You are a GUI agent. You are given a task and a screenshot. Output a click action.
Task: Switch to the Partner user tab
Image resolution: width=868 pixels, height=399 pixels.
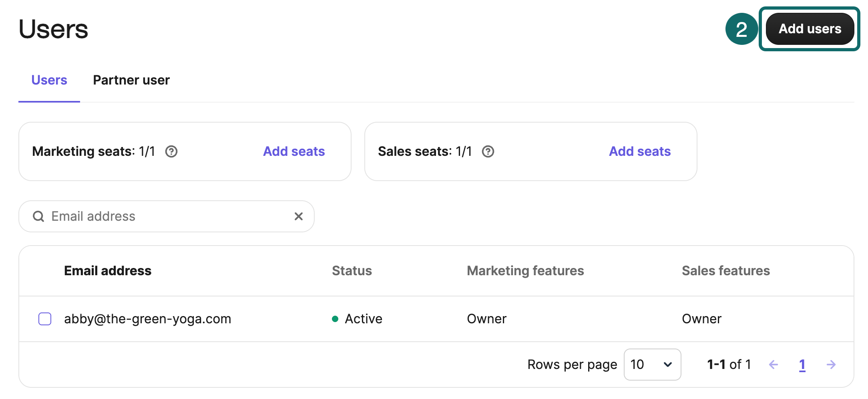131,80
